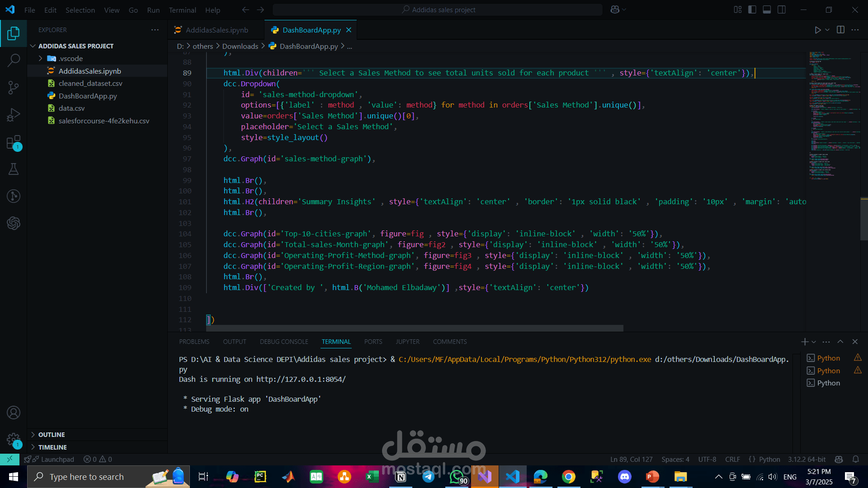Open the Source Control view

pyautogui.click(x=14, y=87)
